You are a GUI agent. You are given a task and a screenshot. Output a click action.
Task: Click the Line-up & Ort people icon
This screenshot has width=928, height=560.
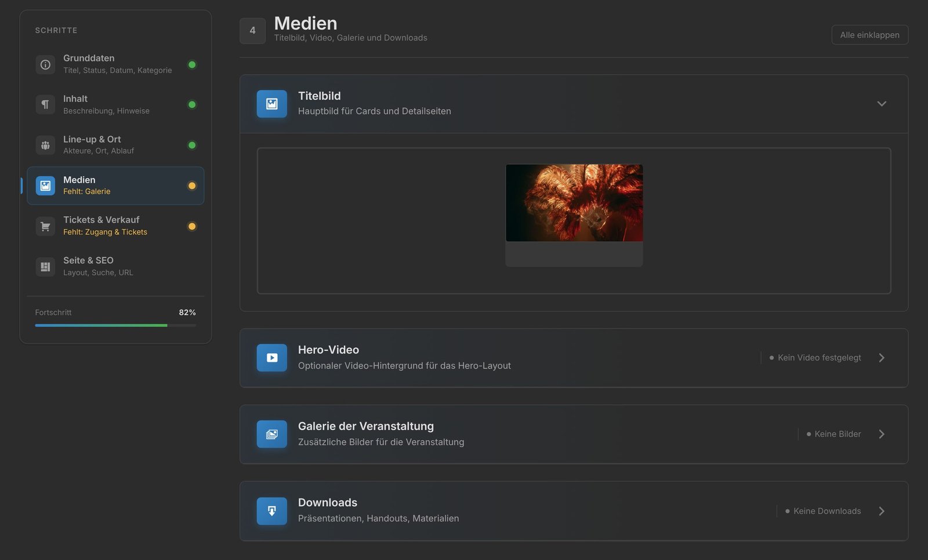click(45, 145)
